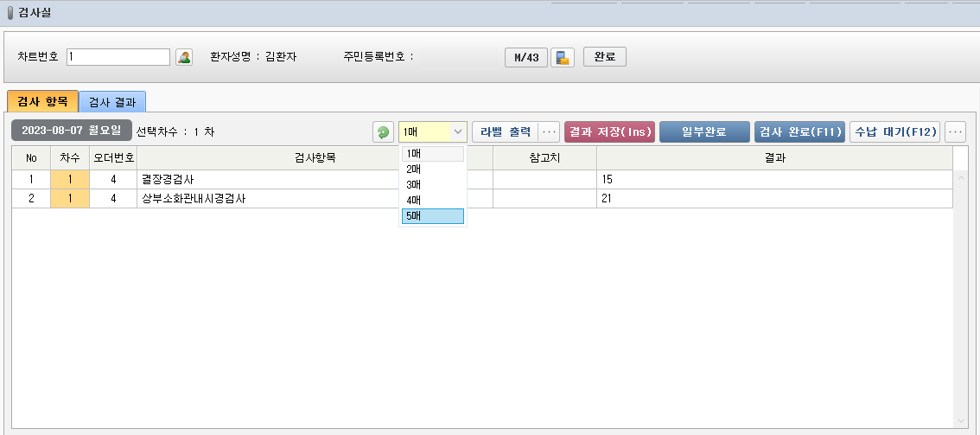The width and height of the screenshot is (980, 435).
Task: Click the 라벨 출력 button
Action: [x=506, y=132]
